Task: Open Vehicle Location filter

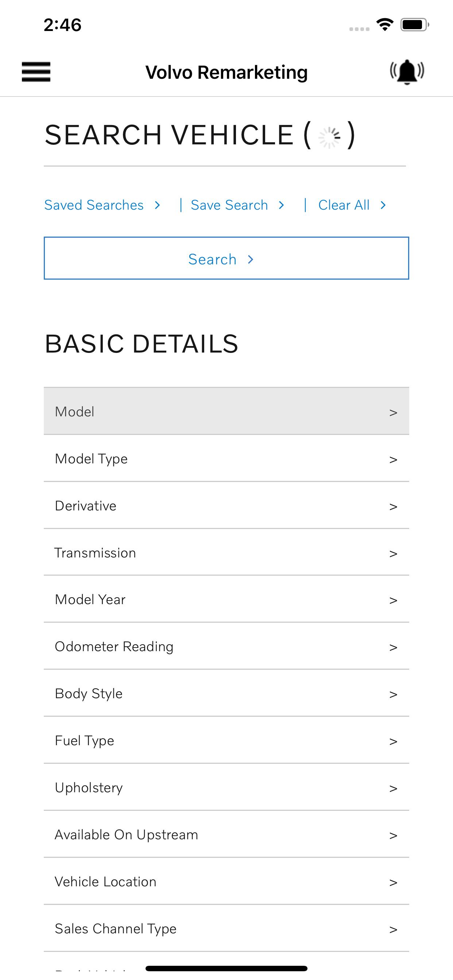Action: click(226, 882)
